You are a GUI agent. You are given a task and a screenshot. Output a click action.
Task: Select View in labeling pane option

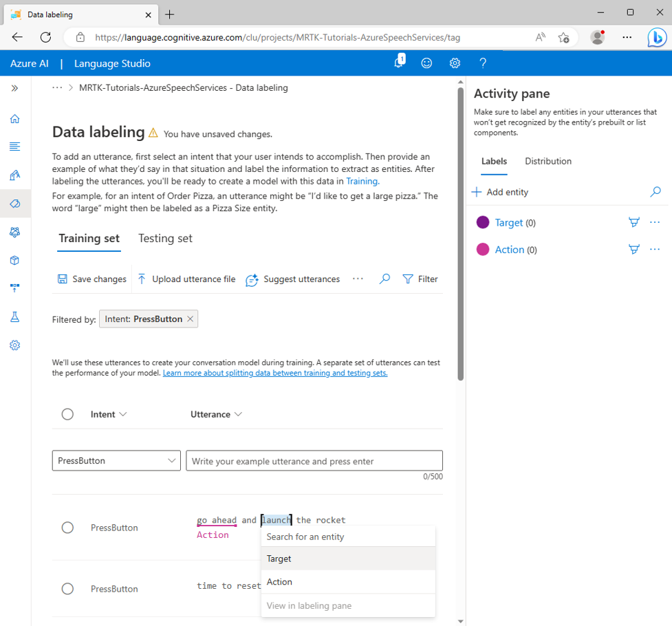348,605
